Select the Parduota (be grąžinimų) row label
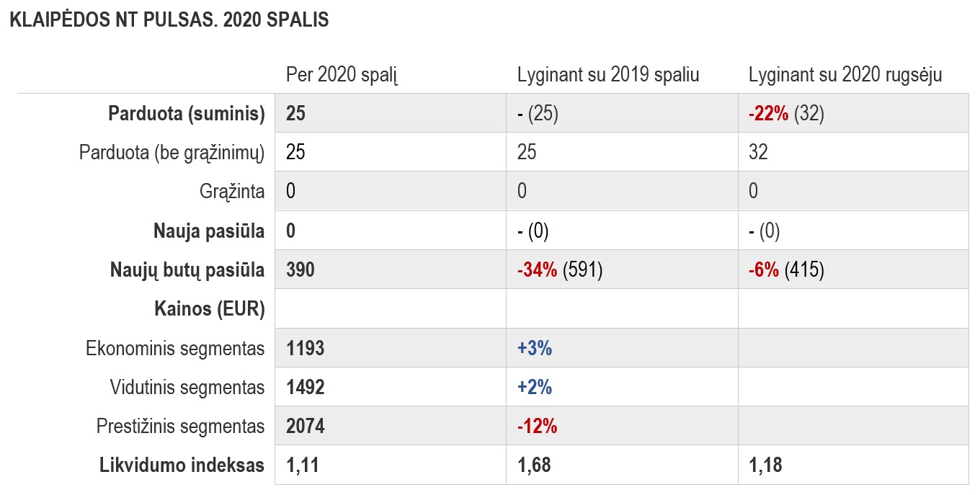The width and height of the screenshot is (980, 495). [172, 152]
